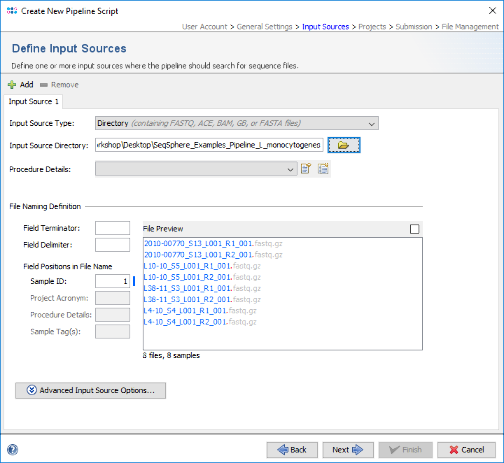The height and width of the screenshot is (463, 504).
Task: Select the Input Source 1 tab
Action: (x=33, y=101)
